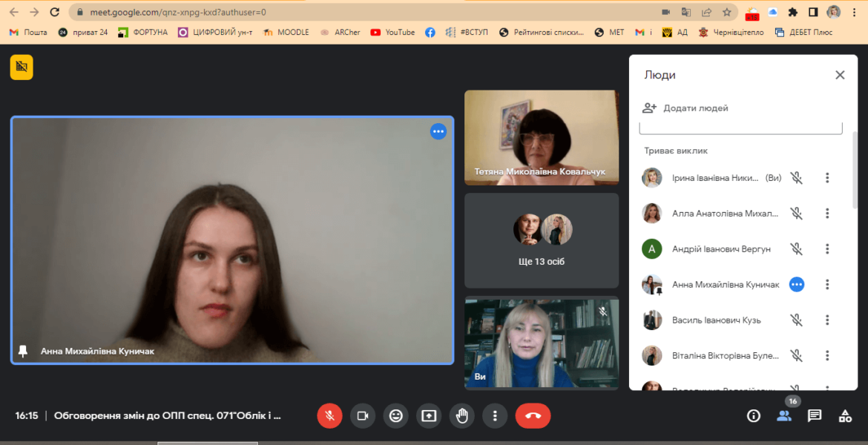Open the emoji reactions button
This screenshot has height=445, width=868.
coord(396,415)
